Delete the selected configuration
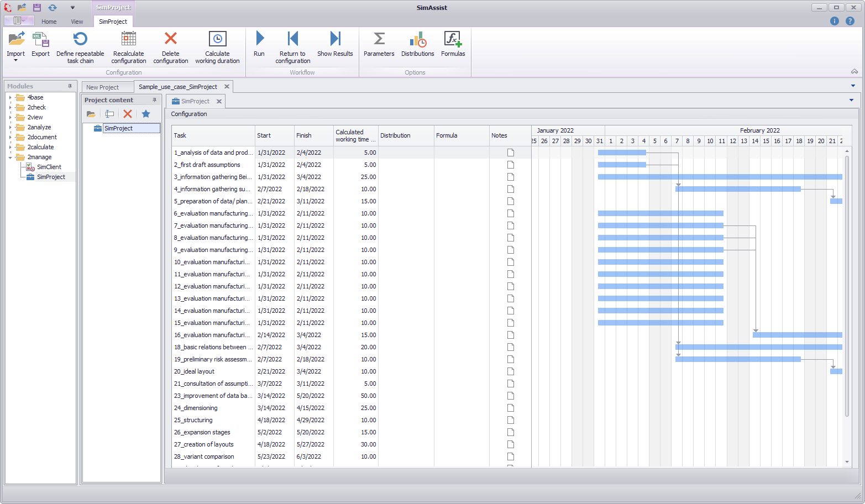Viewport: 865px width, 504px height. 170,47
